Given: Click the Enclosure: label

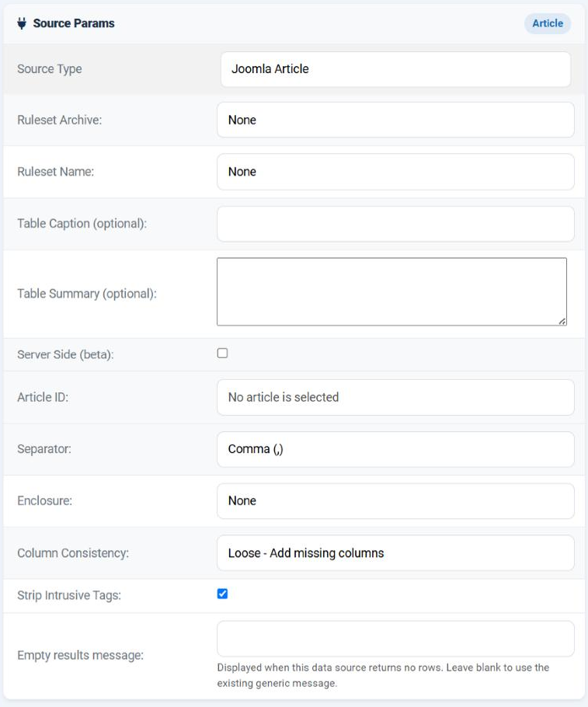Looking at the screenshot, I should coord(44,501).
